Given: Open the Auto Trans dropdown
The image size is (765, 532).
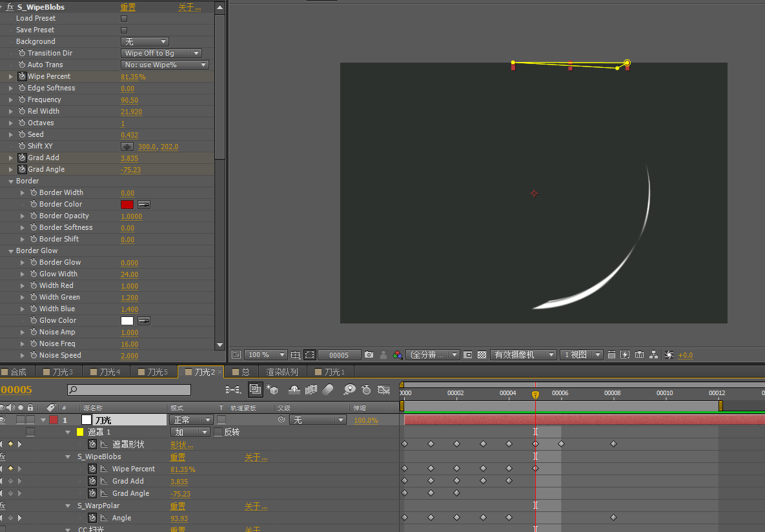Looking at the screenshot, I should [165, 65].
